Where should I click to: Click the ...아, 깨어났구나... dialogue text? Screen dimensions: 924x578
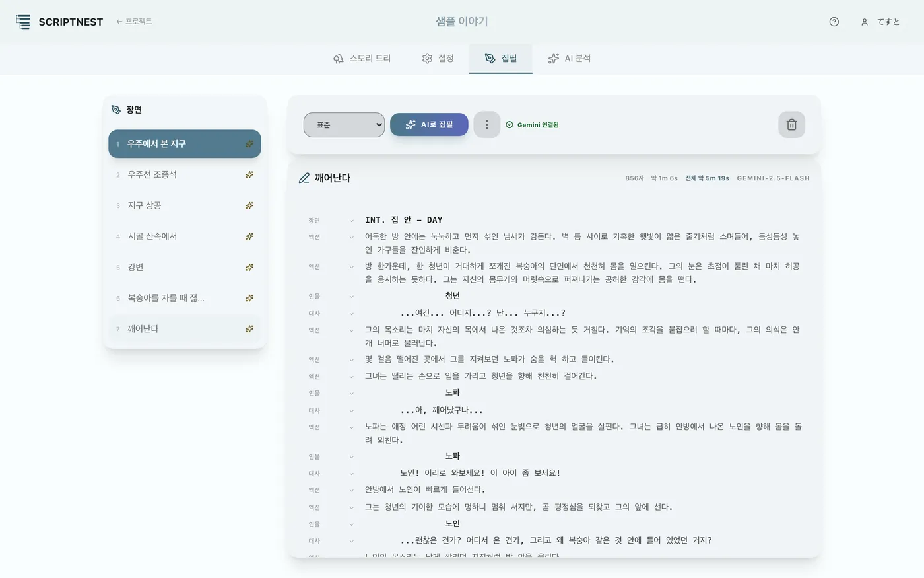point(442,410)
